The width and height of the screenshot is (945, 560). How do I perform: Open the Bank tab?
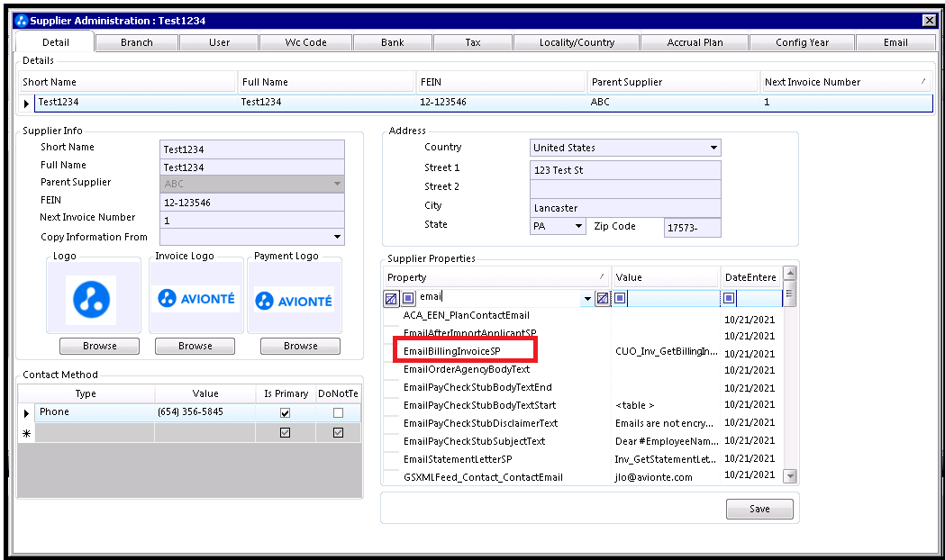point(393,42)
